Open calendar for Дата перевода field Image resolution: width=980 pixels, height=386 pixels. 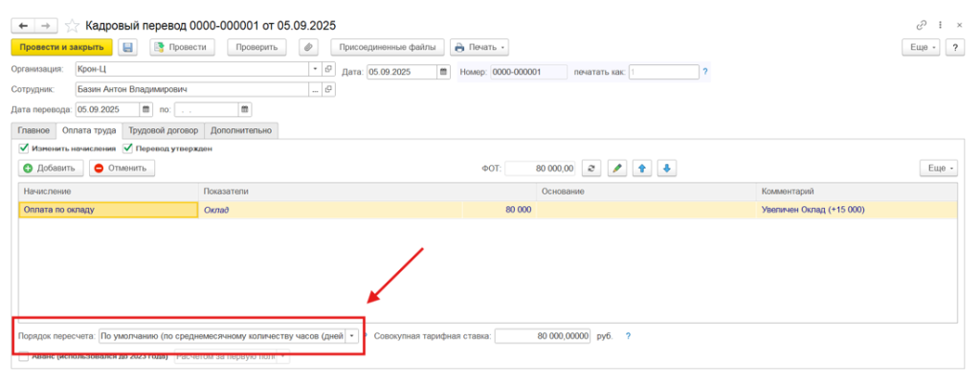(146, 109)
